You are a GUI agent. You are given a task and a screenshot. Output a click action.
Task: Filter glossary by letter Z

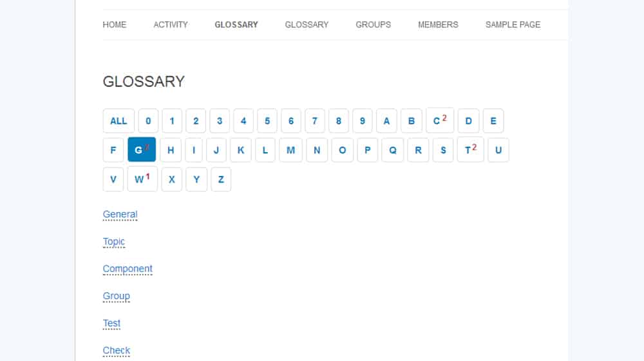click(x=221, y=179)
